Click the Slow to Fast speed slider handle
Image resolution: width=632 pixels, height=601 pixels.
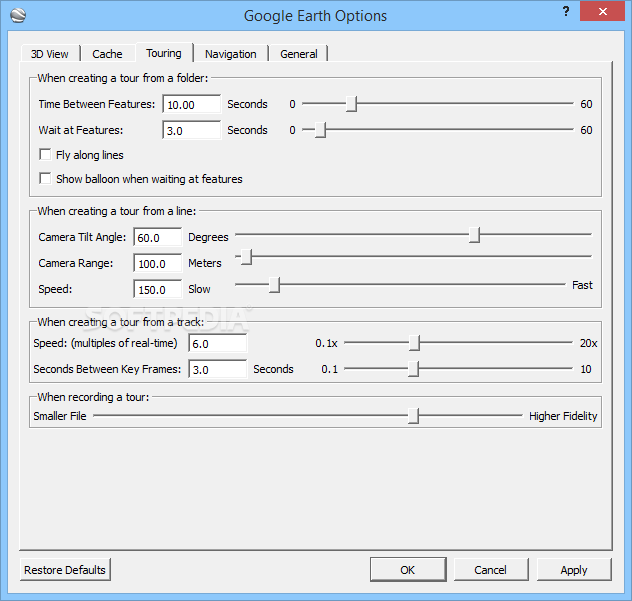click(274, 285)
